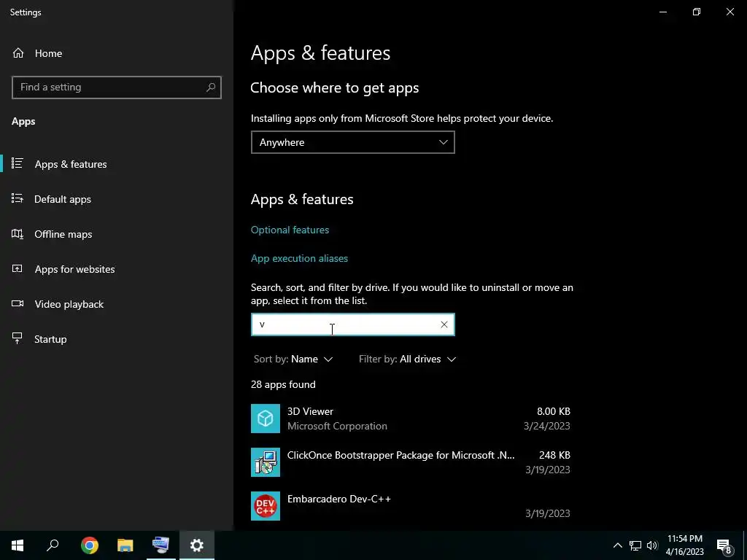Select the 3D Viewer app icon
The image size is (747, 560).
point(266,419)
